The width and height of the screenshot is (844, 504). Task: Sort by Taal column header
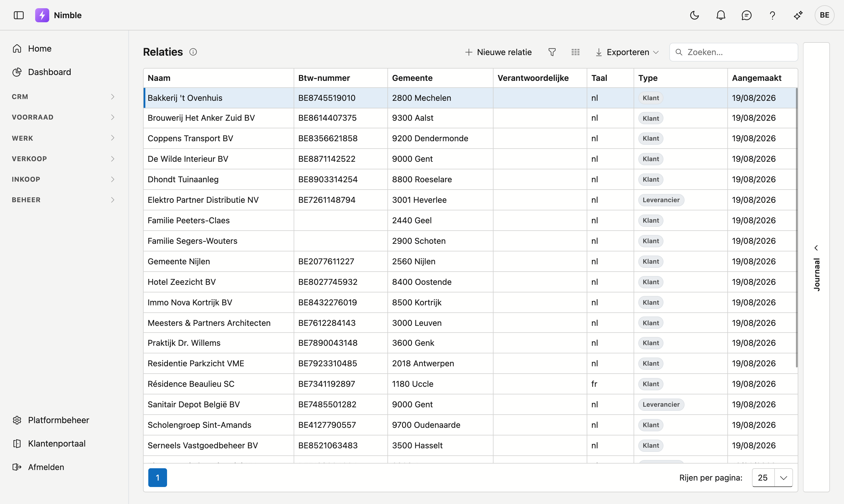tap(610, 78)
